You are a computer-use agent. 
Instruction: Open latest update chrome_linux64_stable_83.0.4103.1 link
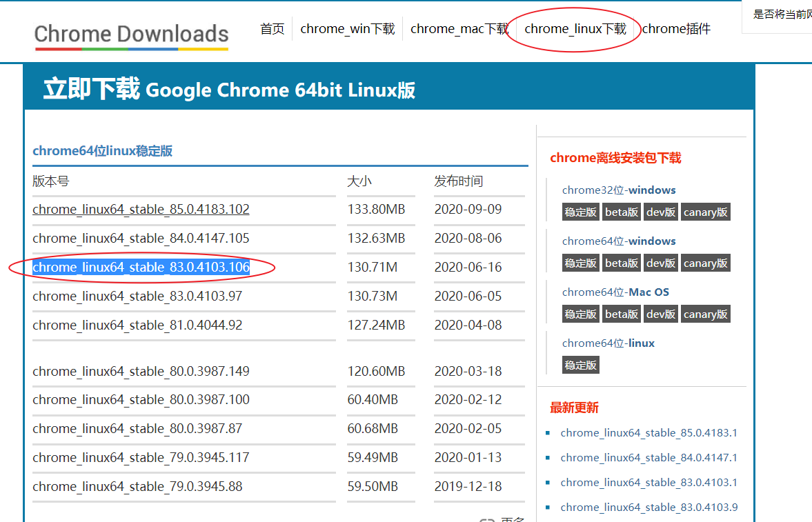point(649,483)
